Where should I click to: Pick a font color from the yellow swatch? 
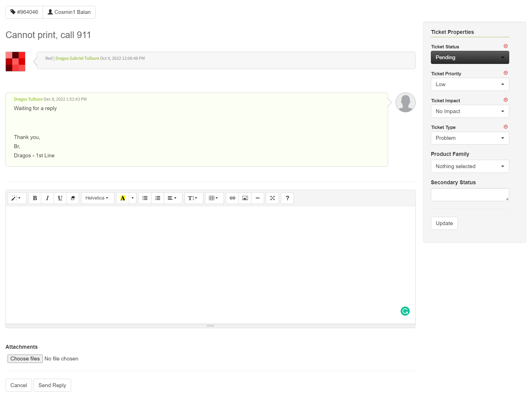tap(123, 198)
